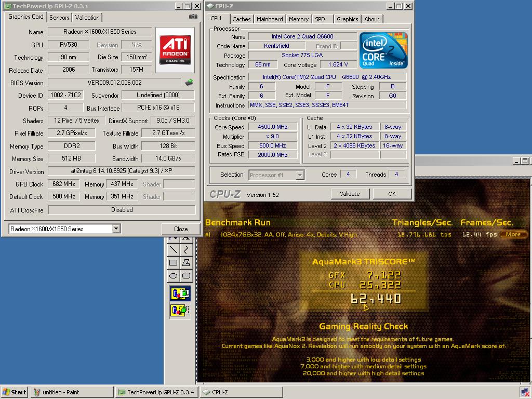Click the GPU-Z title bar icon
Viewport: 532px width, 399px height.
coord(7,6)
